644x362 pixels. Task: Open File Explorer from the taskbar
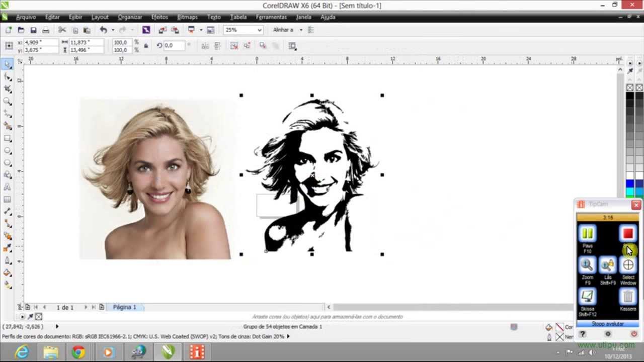click(x=51, y=352)
